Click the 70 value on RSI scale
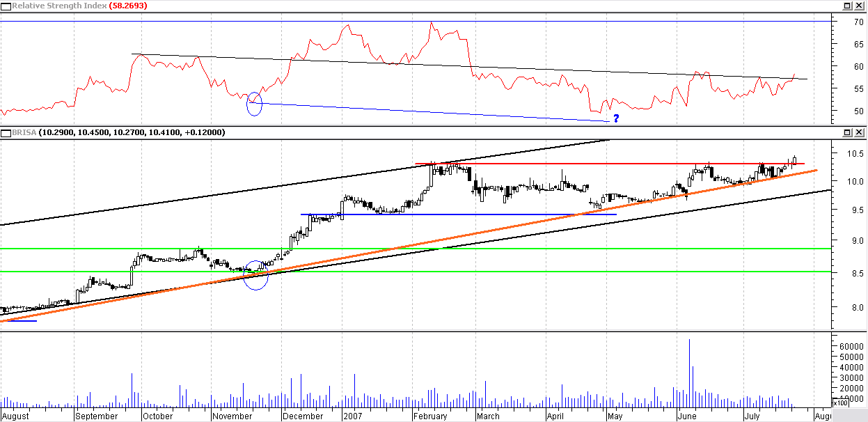 coord(858,22)
